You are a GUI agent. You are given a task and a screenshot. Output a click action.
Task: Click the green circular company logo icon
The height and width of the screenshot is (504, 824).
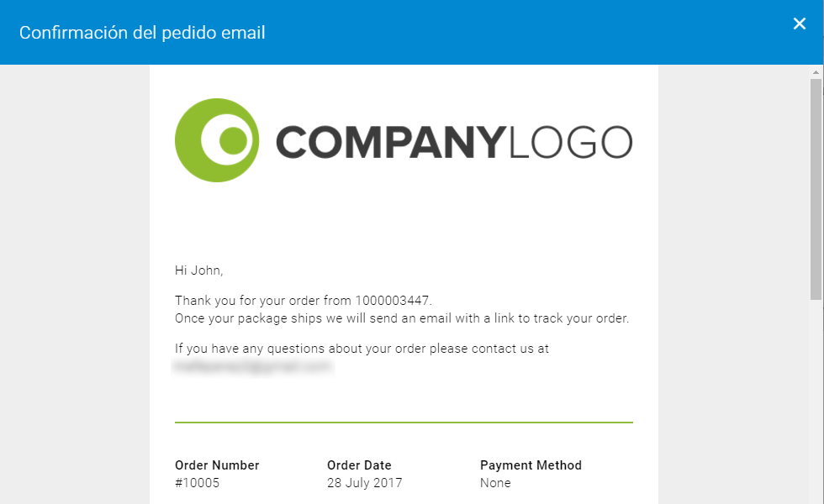[217, 140]
